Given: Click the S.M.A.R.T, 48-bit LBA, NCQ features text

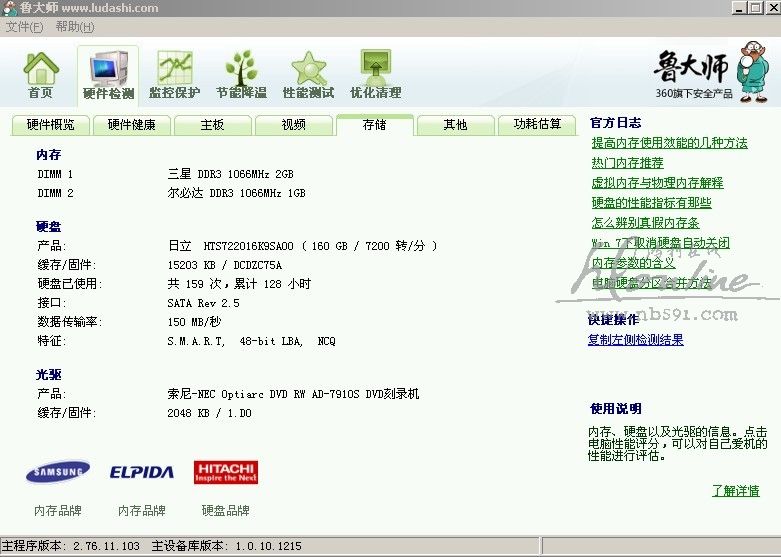Looking at the screenshot, I should pos(252,341).
